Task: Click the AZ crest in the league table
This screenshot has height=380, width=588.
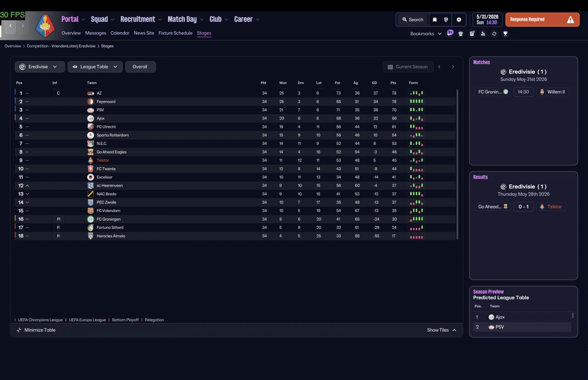Action: [90, 93]
